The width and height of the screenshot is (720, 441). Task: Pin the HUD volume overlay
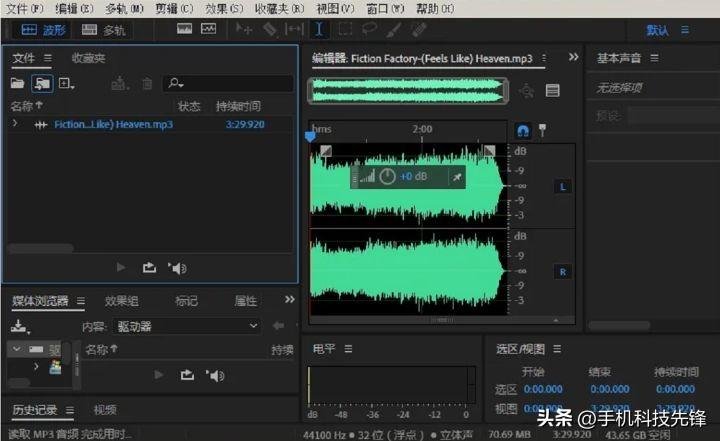click(457, 177)
